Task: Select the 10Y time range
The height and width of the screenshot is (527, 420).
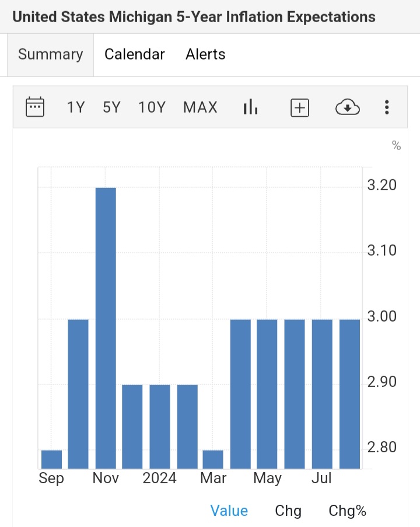Action: coord(152,107)
